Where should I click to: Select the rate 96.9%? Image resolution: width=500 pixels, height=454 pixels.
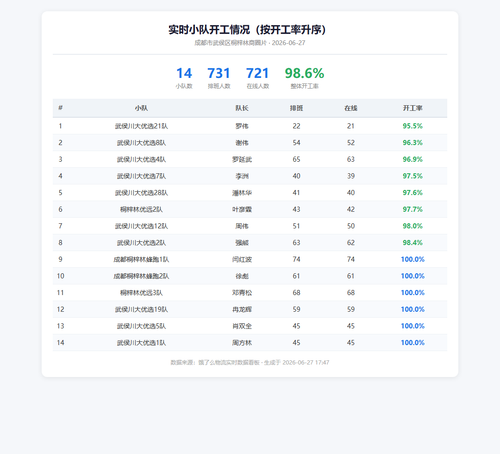point(413,159)
